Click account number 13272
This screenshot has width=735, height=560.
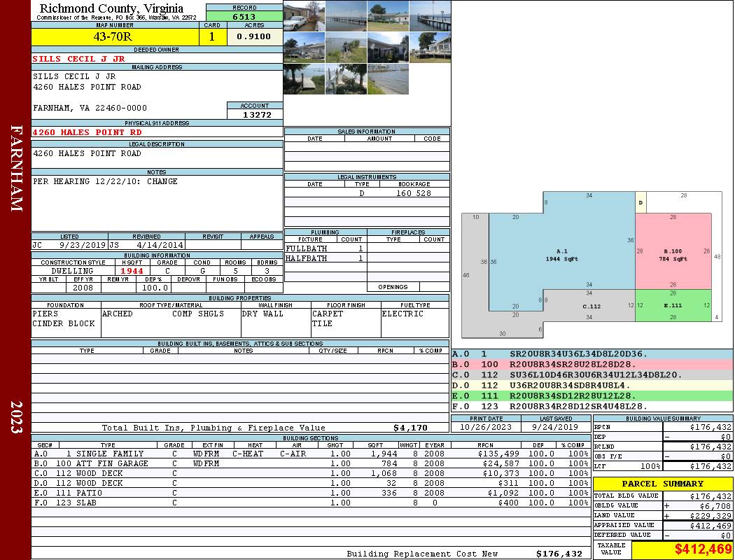click(257, 115)
